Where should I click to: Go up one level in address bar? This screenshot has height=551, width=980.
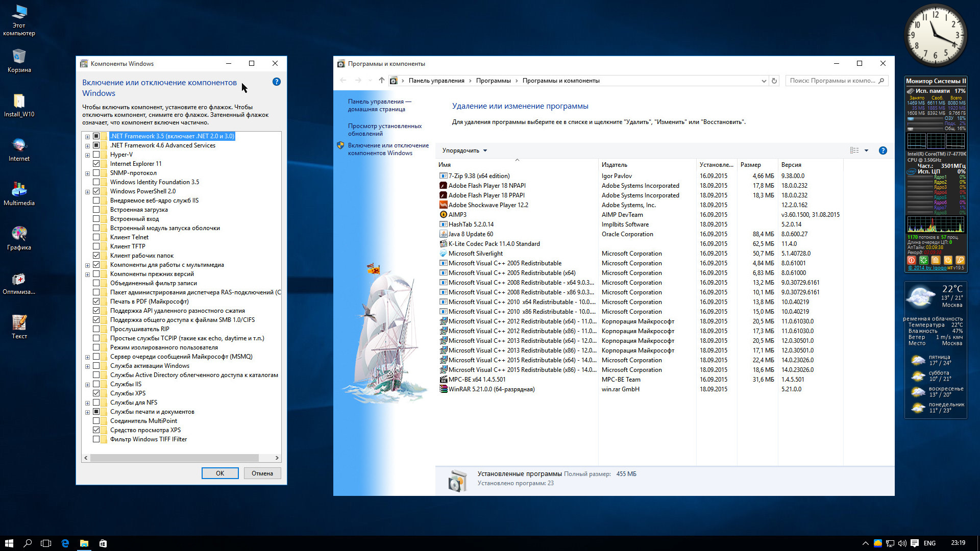coord(381,81)
